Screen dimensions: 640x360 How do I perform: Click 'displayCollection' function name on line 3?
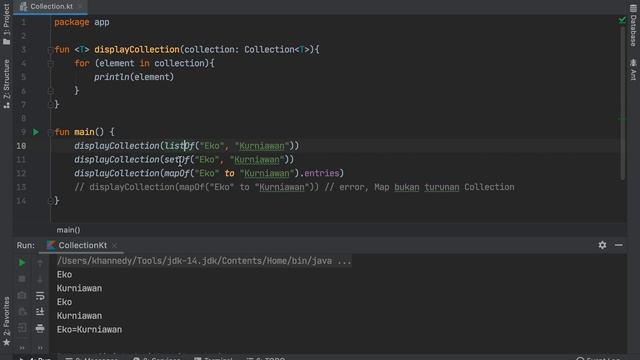[137, 49]
